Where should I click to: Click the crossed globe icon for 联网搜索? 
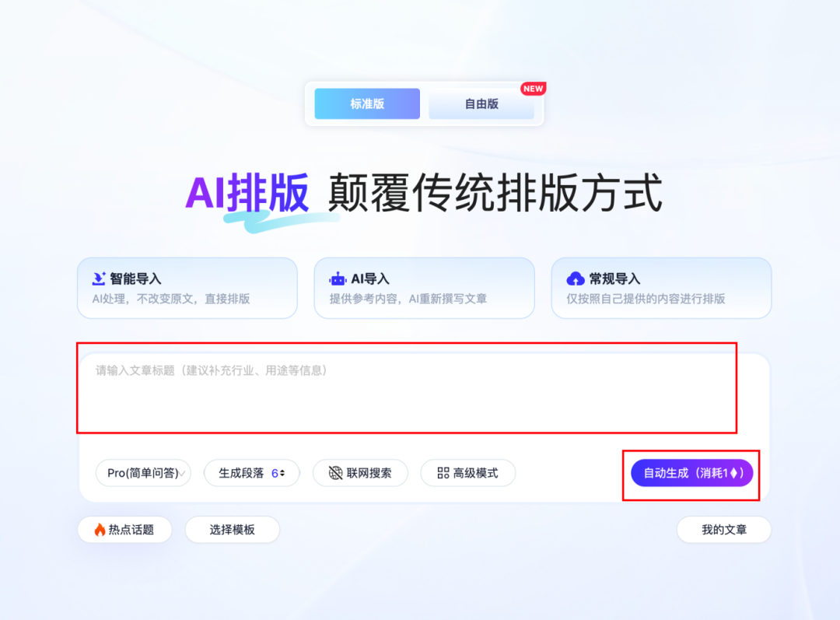(x=334, y=473)
